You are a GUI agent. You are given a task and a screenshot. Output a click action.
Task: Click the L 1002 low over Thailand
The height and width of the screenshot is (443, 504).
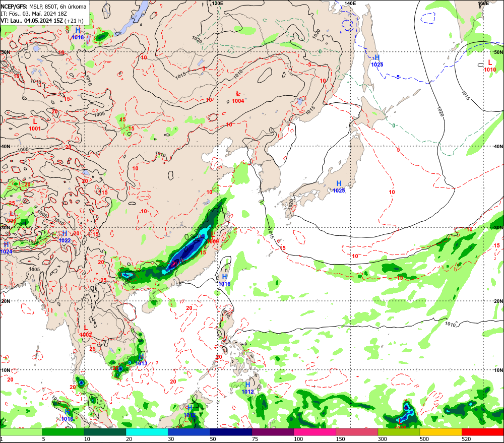[86, 331]
